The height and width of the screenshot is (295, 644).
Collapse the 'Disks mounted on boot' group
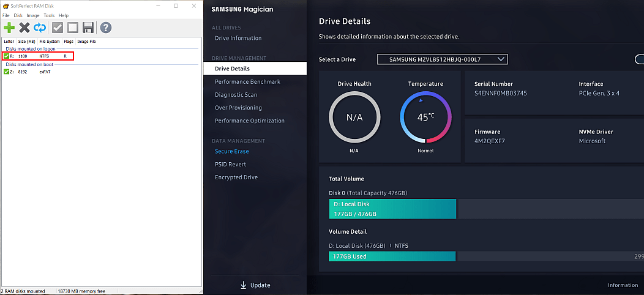(29, 64)
